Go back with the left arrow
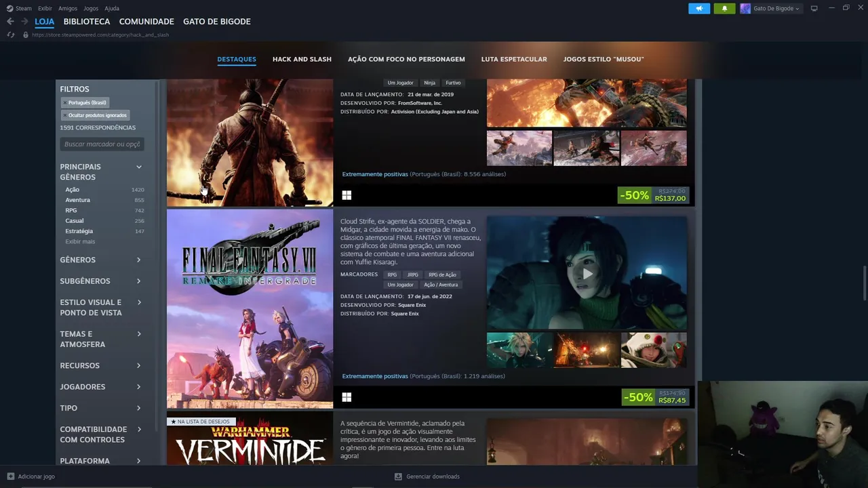This screenshot has width=868, height=488. pyautogui.click(x=10, y=22)
